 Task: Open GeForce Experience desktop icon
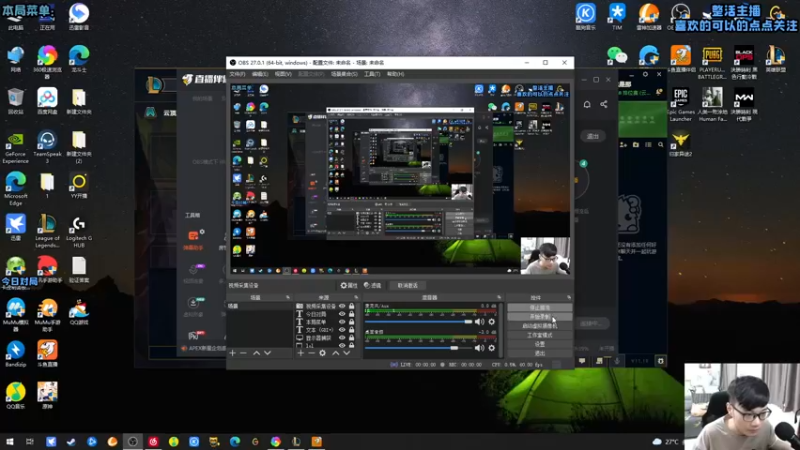coord(15,147)
